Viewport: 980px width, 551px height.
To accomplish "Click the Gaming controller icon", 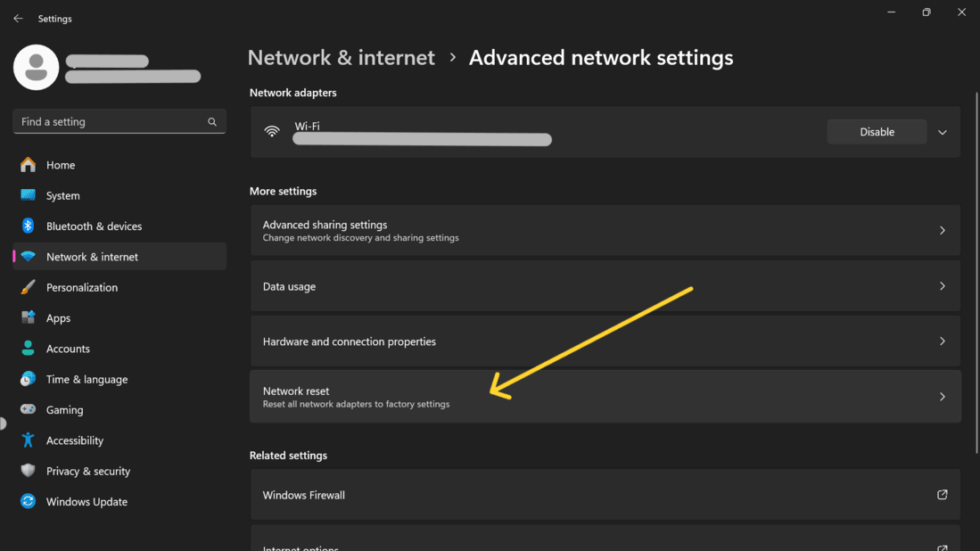I will (x=29, y=409).
